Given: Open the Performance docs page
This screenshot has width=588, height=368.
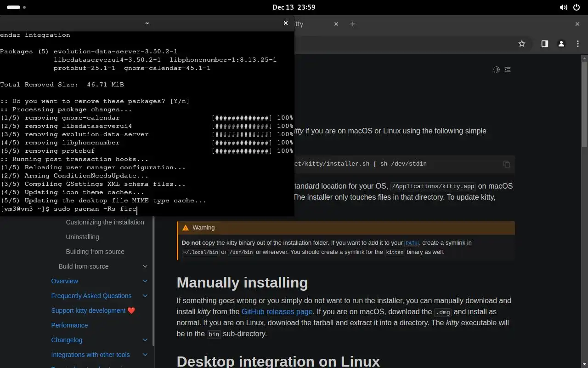Looking at the screenshot, I should tap(69, 325).
